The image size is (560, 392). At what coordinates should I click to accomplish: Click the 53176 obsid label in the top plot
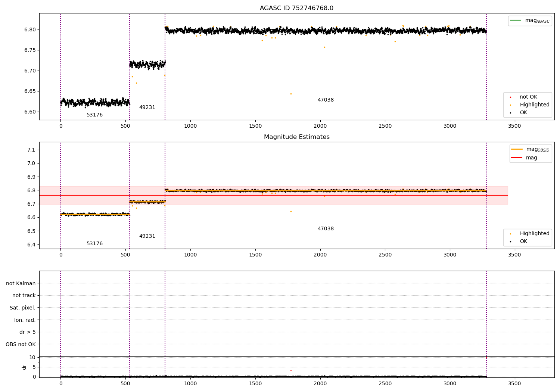click(94, 115)
